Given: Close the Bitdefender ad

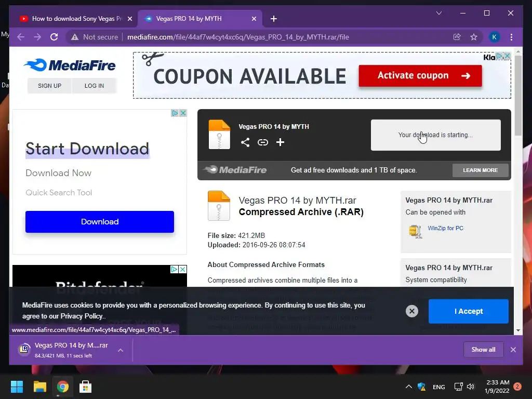Looking at the screenshot, I should pyautogui.click(x=182, y=270).
